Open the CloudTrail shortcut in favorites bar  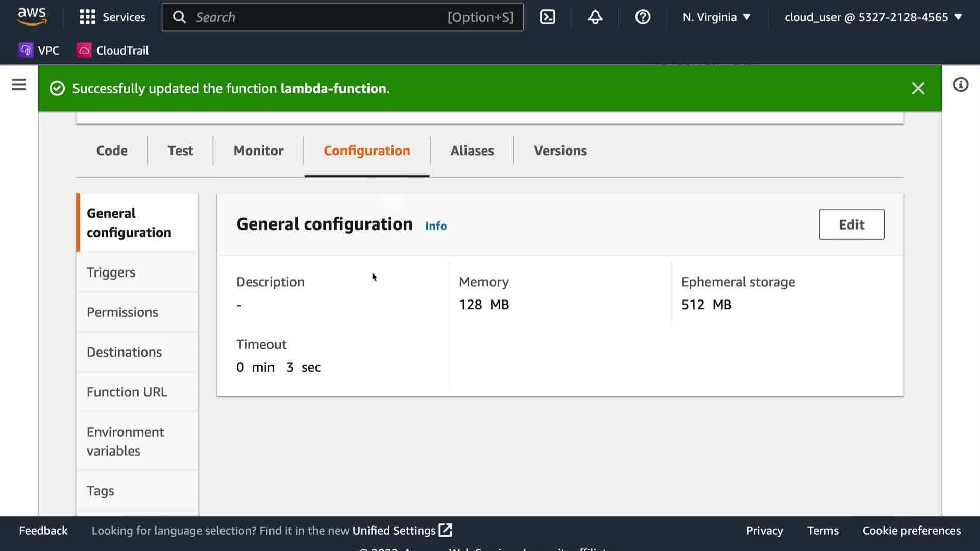113,51
